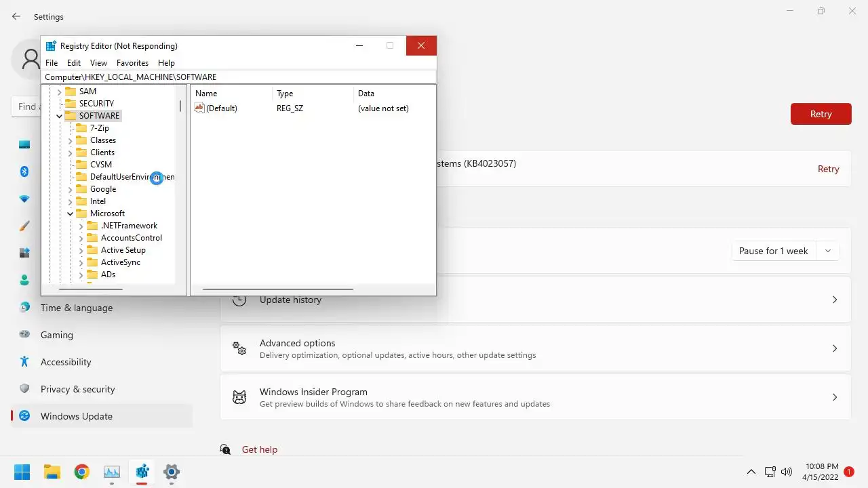The width and height of the screenshot is (868, 488).
Task: Click the (value not set) data cell
Action: coord(383,108)
